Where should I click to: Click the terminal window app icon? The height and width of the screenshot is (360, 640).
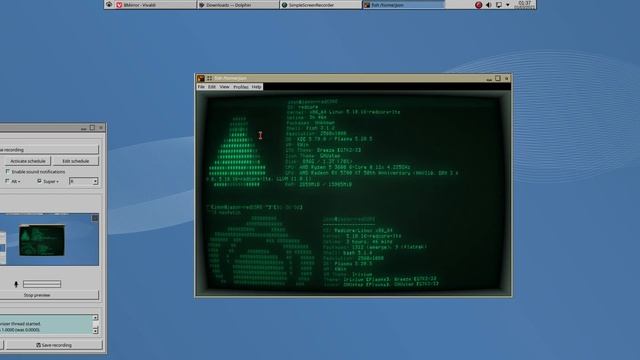pos(201,78)
